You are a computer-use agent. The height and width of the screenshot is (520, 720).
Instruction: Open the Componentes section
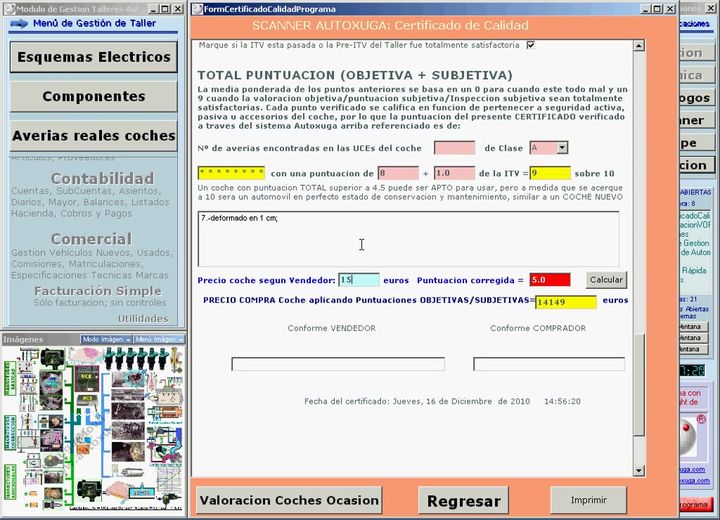pos(94,96)
